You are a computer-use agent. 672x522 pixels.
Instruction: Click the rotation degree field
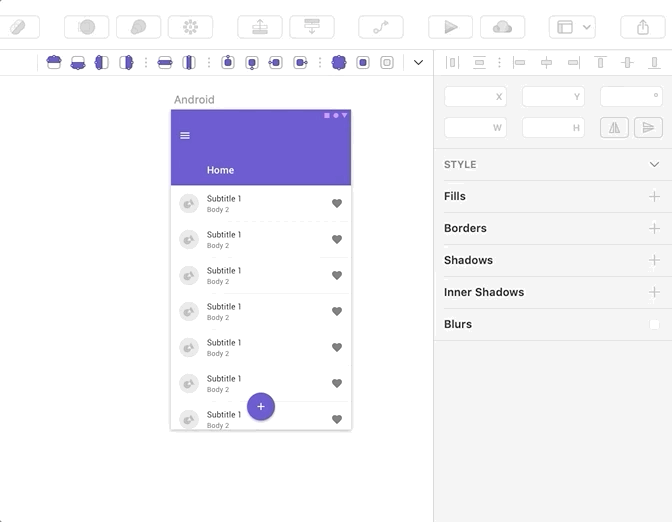(x=631, y=96)
